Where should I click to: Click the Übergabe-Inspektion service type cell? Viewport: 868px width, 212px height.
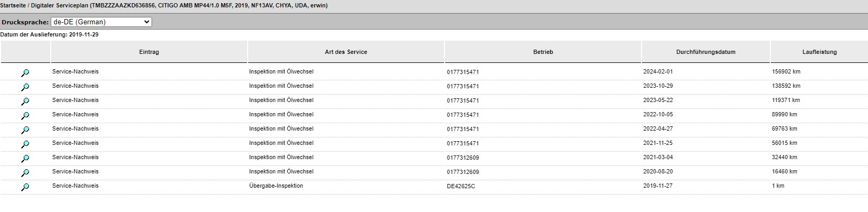[x=276, y=186]
